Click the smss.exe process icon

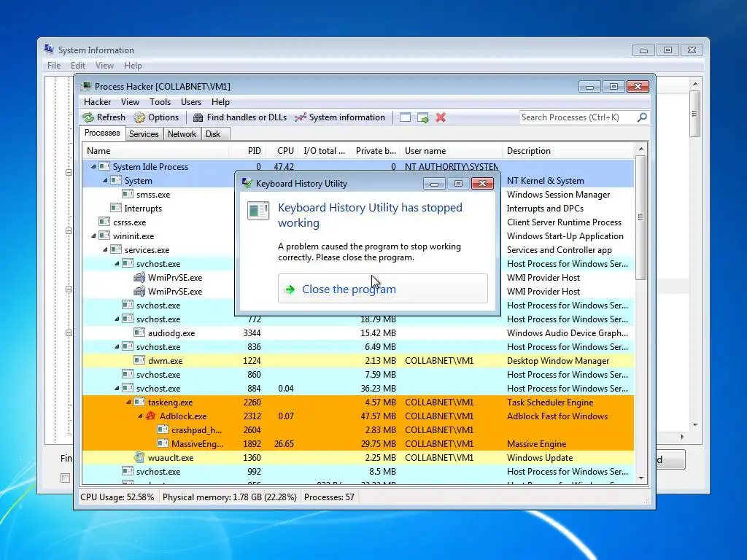pyautogui.click(x=127, y=194)
